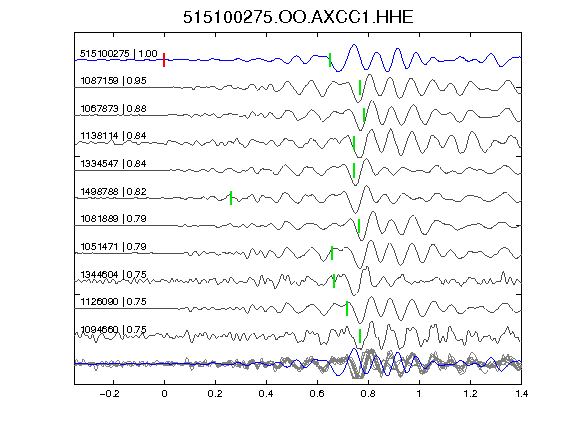Click the x-axis tick label 0.8

click(x=368, y=394)
